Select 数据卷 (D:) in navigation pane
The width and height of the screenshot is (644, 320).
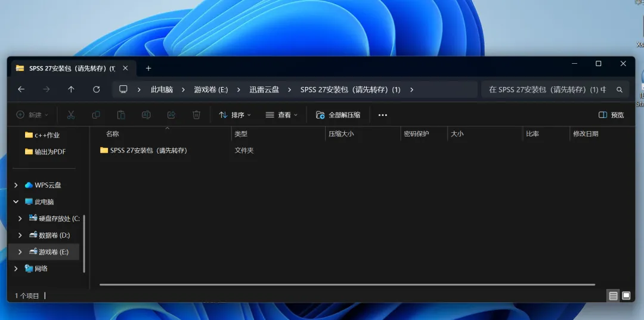click(49, 235)
